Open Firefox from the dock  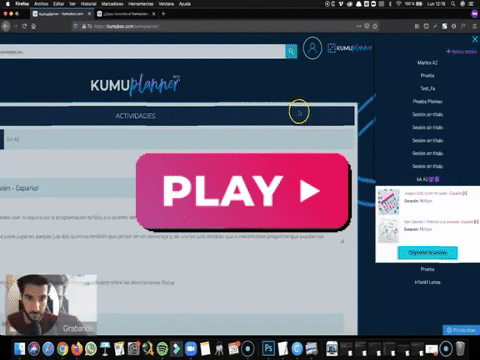click(x=77, y=349)
